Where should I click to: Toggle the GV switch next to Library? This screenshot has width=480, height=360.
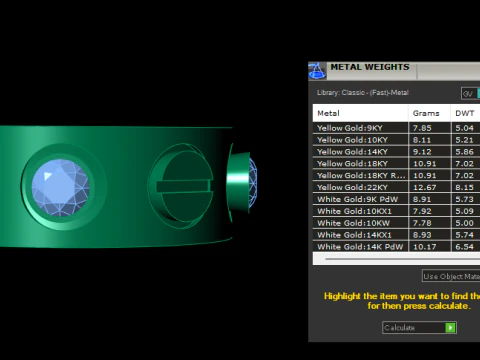coord(470,94)
